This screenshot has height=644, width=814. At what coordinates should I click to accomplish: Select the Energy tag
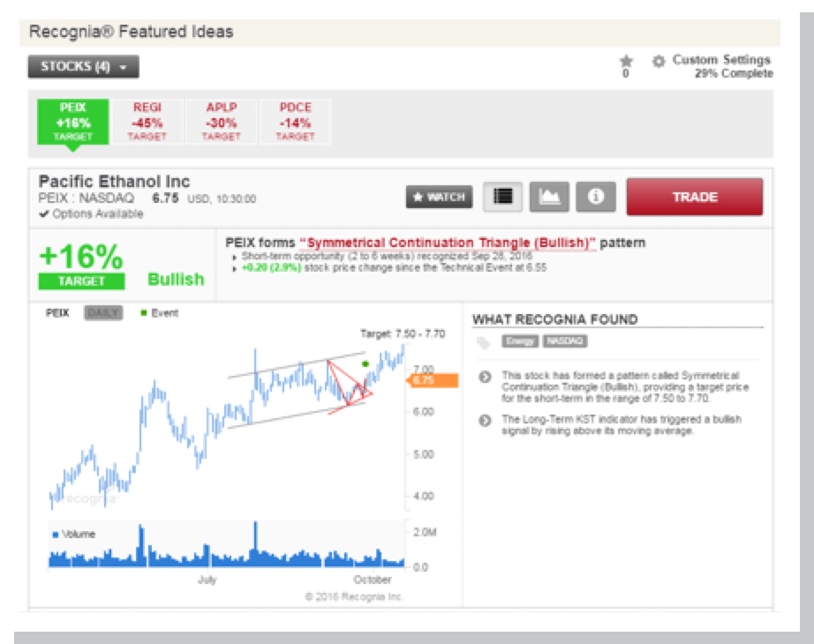(x=520, y=341)
